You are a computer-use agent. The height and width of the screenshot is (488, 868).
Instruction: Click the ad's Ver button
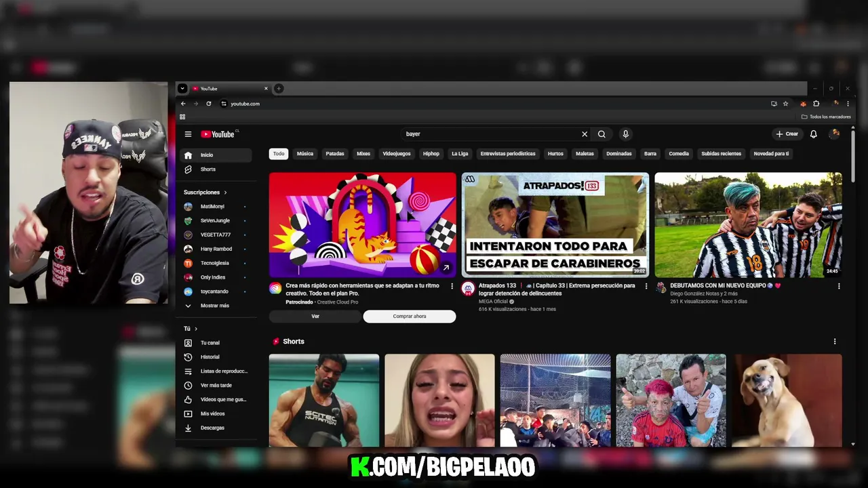tap(315, 317)
